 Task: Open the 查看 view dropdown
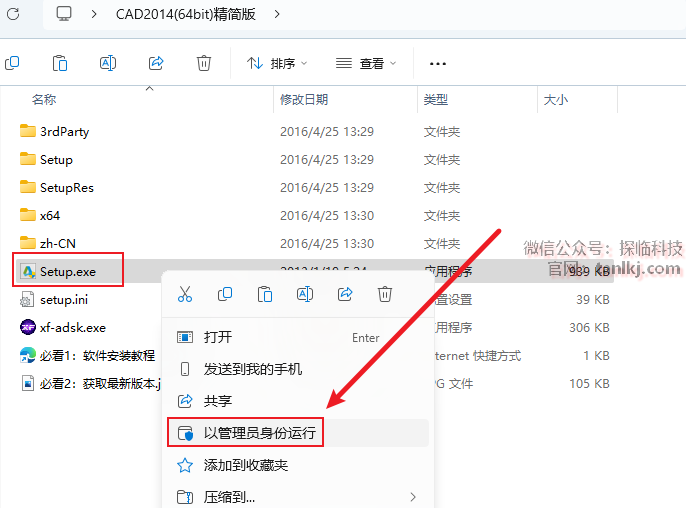click(x=366, y=63)
